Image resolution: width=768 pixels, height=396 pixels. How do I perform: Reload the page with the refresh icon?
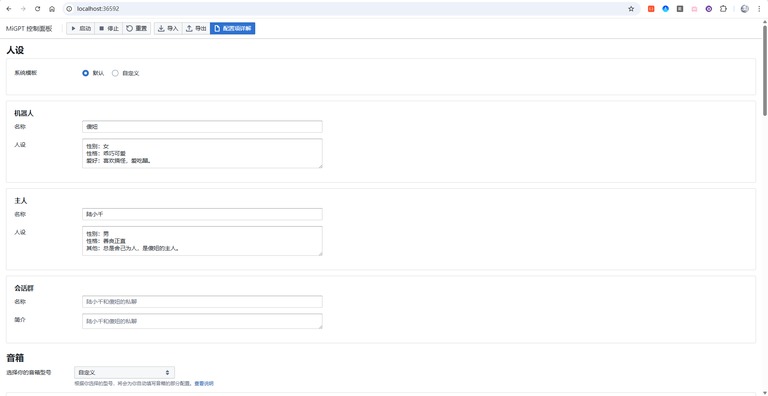(x=37, y=9)
